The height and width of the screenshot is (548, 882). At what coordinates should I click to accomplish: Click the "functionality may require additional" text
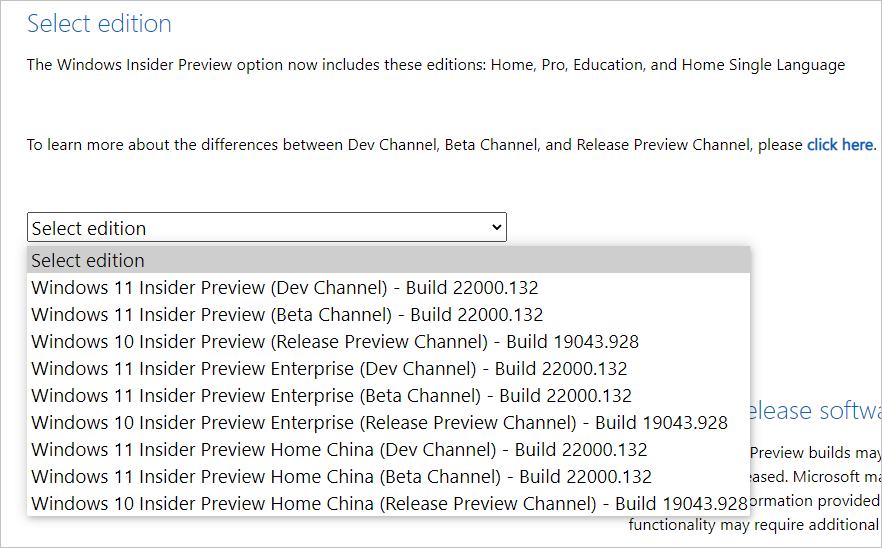[754, 524]
